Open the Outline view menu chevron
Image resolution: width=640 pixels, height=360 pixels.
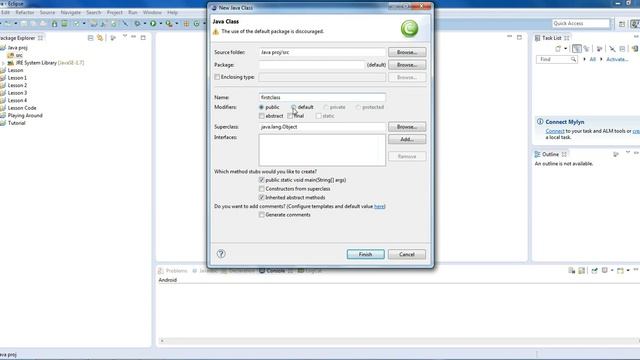click(628, 153)
